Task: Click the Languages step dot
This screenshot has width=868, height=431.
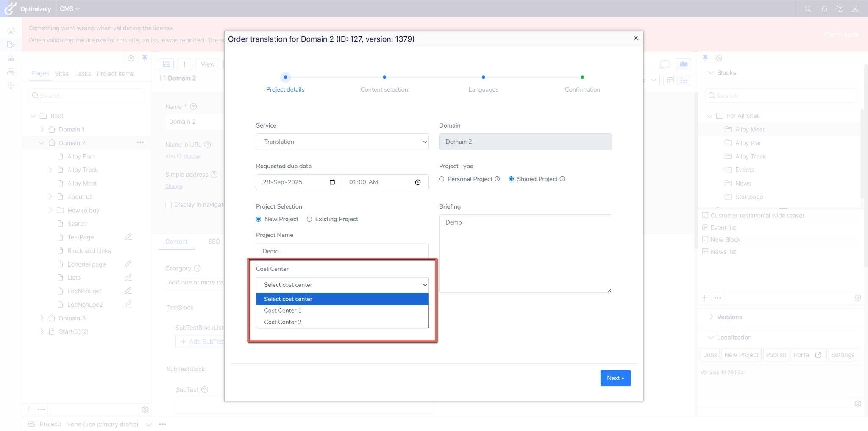Action: [x=484, y=78]
